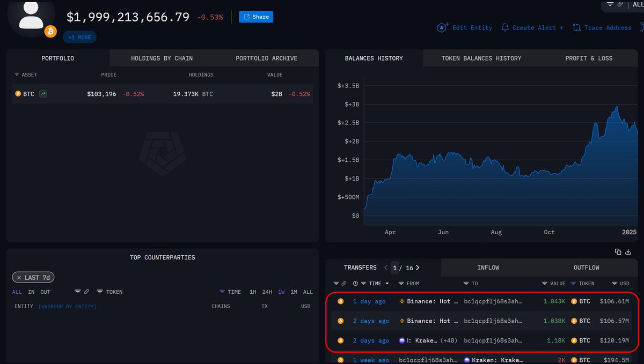Set counterparties range to 1W

281,292
